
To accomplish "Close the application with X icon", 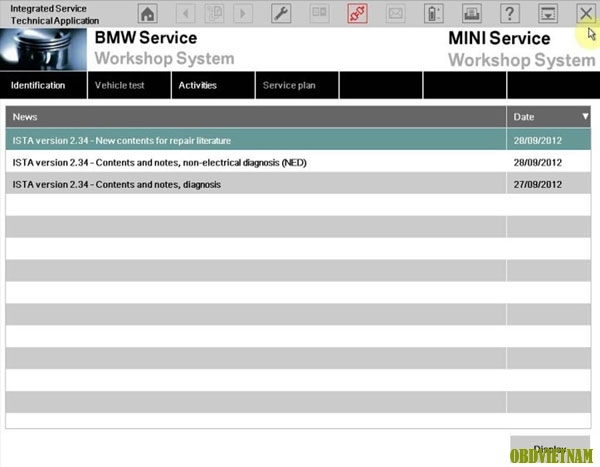I will tap(586, 14).
